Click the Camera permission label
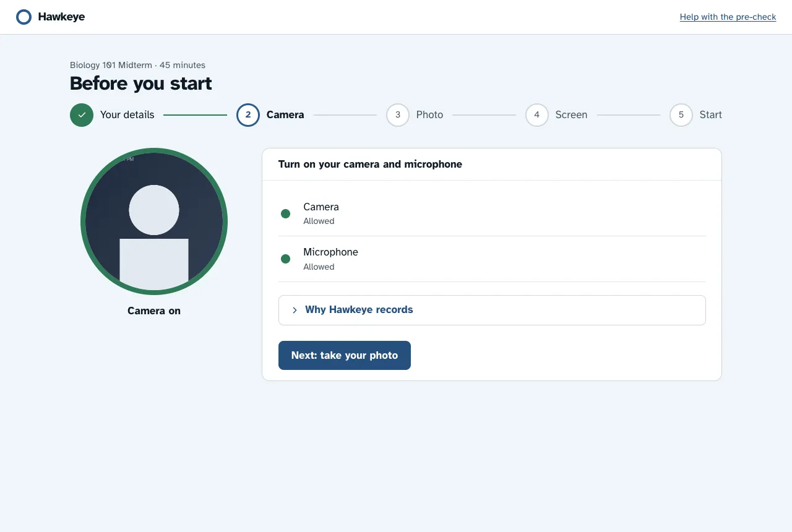 click(x=321, y=207)
